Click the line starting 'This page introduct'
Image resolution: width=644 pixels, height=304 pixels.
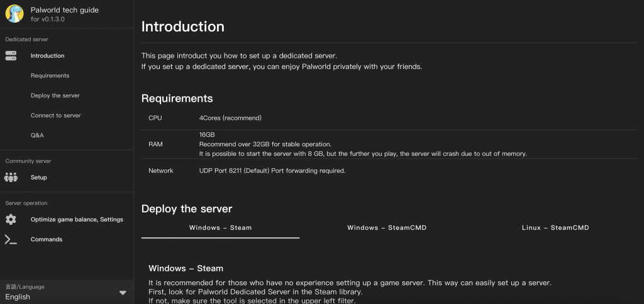239,55
